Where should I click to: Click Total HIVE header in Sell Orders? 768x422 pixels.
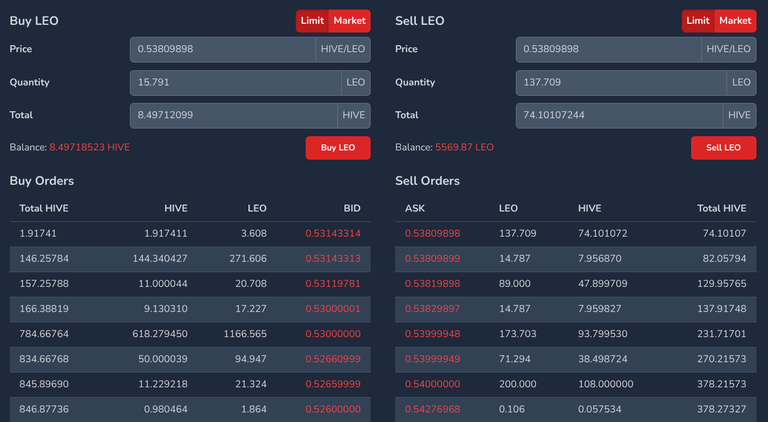point(722,209)
